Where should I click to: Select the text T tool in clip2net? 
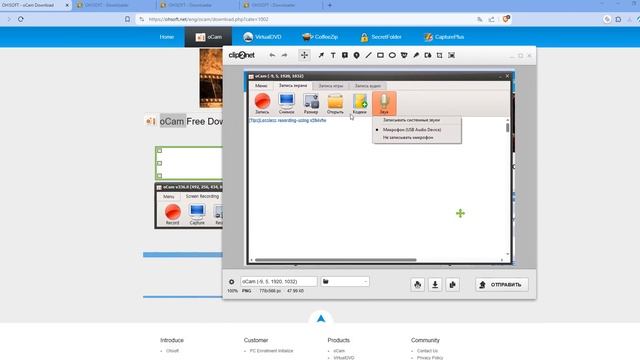click(x=333, y=55)
